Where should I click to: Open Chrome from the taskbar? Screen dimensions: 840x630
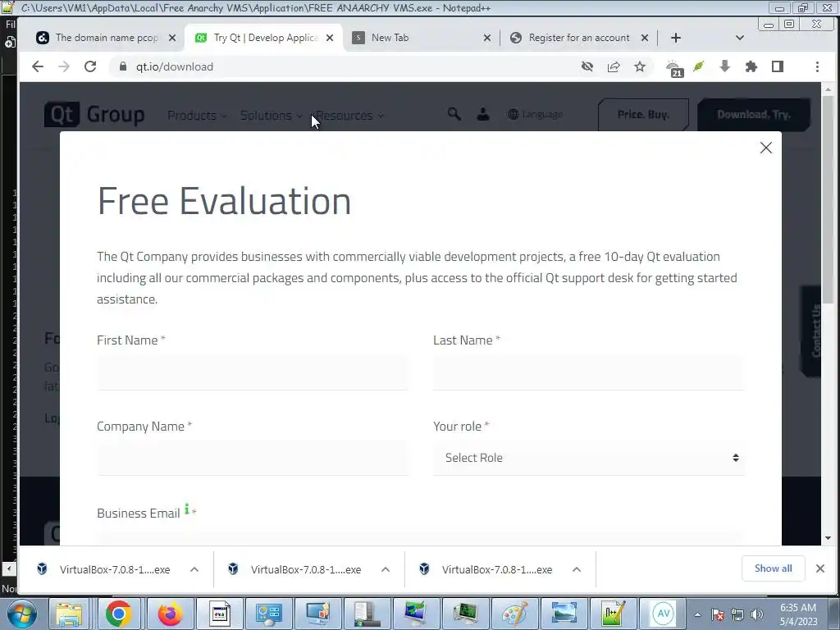tap(118, 614)
